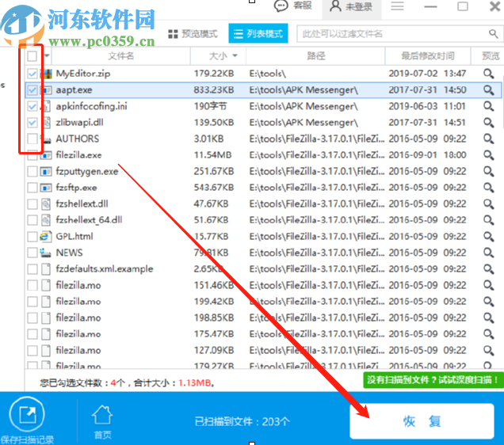
Task: Open customer service chat bubble icon
Action: [x=281, y=6]
